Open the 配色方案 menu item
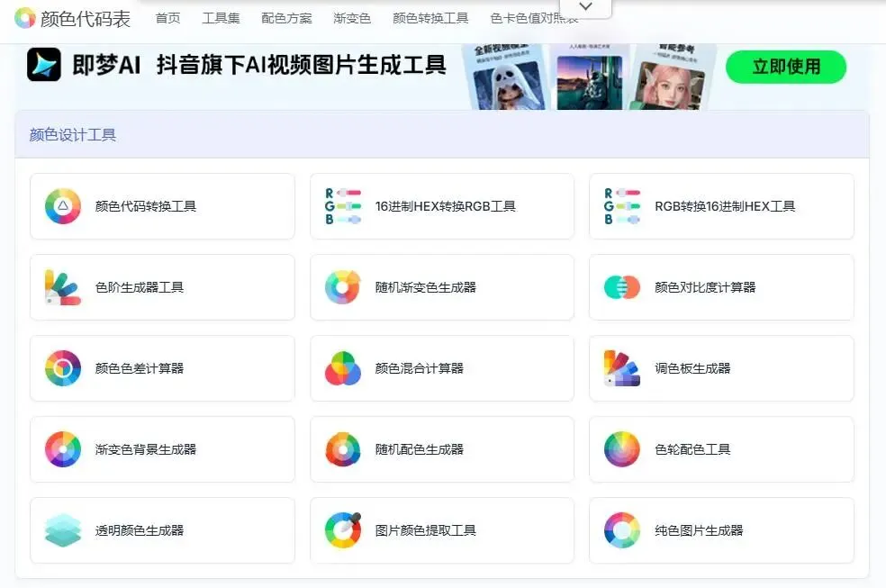 tap(285, 17)
